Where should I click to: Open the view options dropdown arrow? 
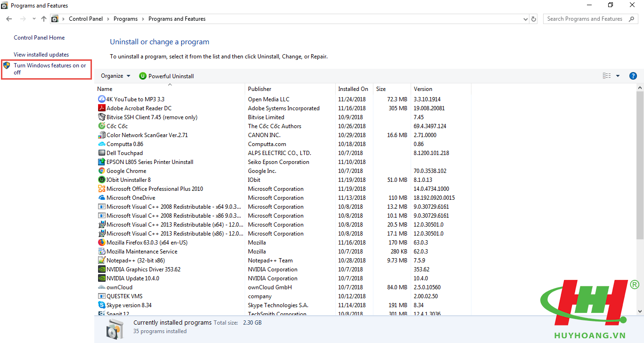618,76
